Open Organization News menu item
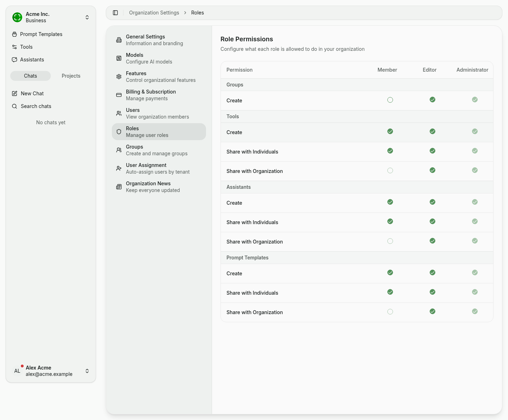The image size is (508, 420). pyautogui.click(x=159, y=187)
